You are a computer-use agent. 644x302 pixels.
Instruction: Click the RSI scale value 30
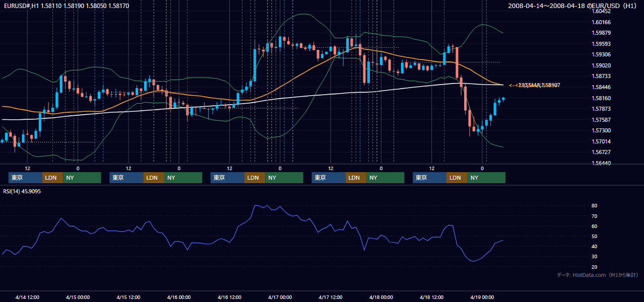pos(595,256)
